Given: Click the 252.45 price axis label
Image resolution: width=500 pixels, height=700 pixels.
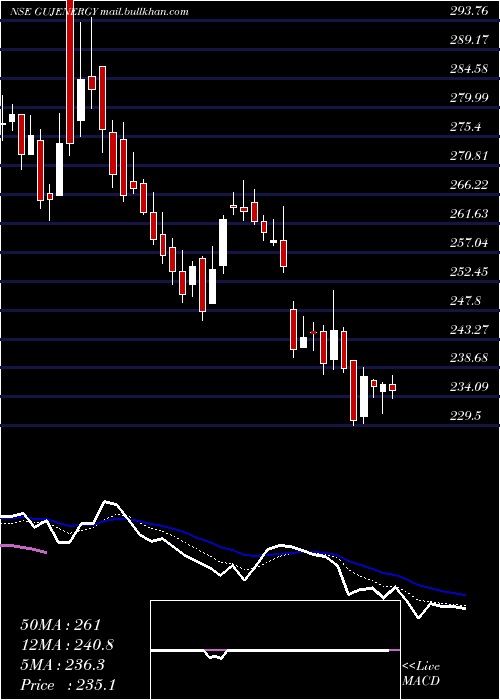Looking at the screenshot, I should pyautogui.click(x=469, y=271).
